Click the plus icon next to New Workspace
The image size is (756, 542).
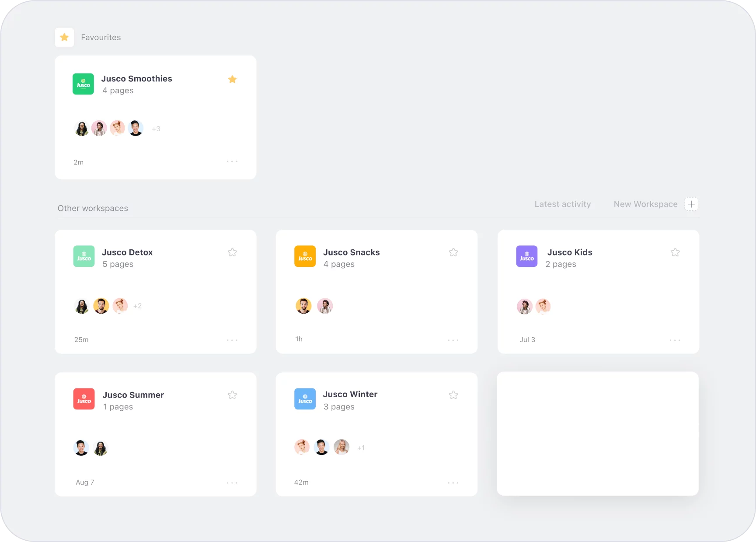click(x=691, y=204)
